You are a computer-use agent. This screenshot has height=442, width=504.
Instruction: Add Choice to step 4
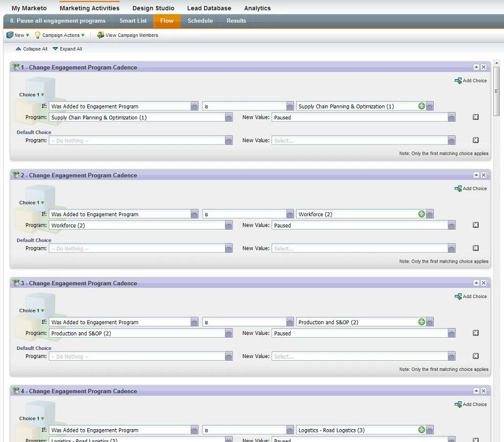pyautogui.click(x=471, y=405)
